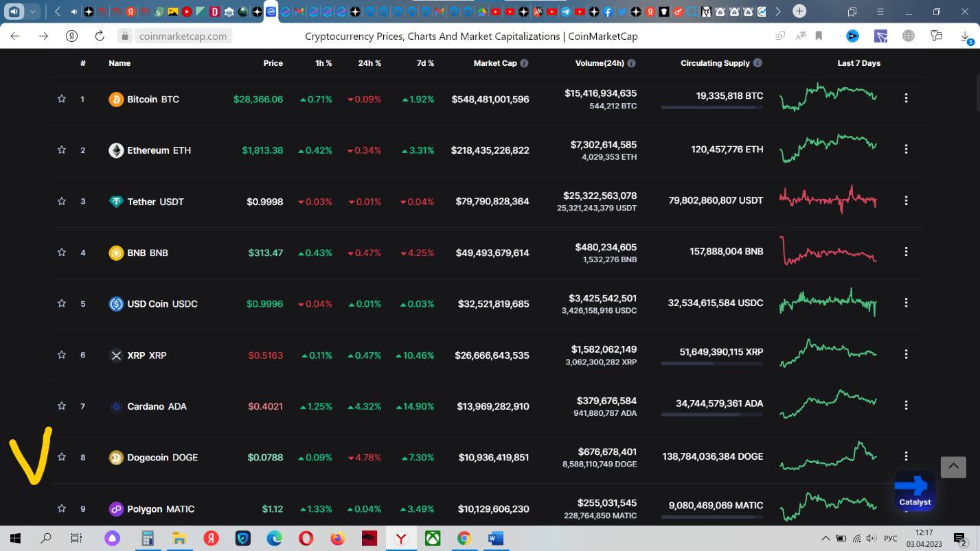980x551 pixels.
Task: Open the kebab menu for Cardano row
Action: pos(906,406)
